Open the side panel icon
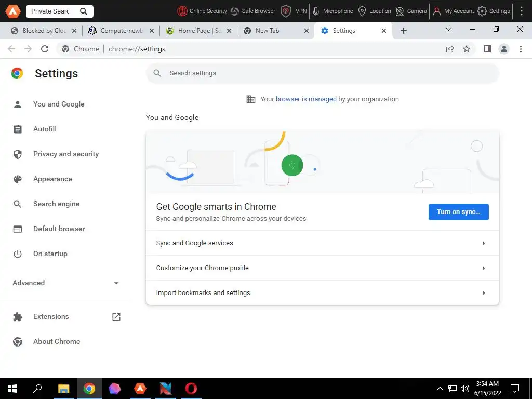 pos(487,49)
